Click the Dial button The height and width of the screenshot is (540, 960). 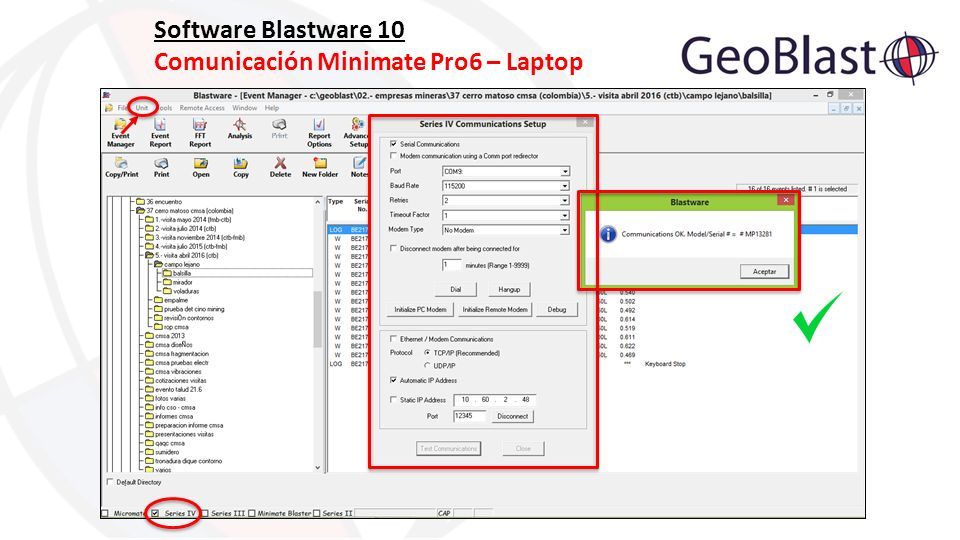click(456, 290)
